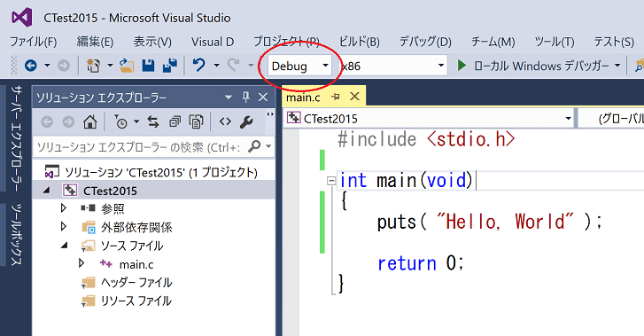Start debugging with the green play icon
This screenshot has height=336, width=644.
(462, 66)
